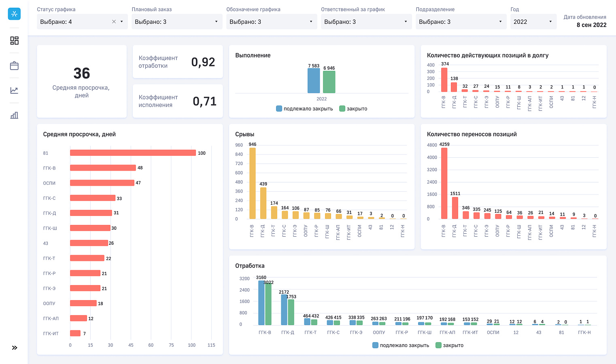The image size is (616, 364).
Task: Open the bar chart icon in sidebar
Action: pos(14,115)
